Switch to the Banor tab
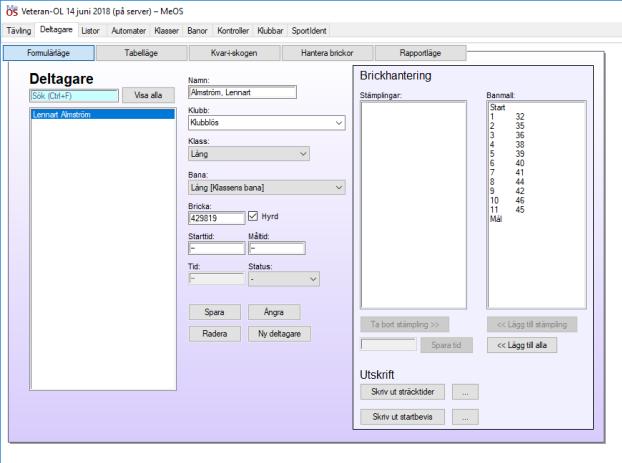Screen dimensions: 622x463 [197, 31]
